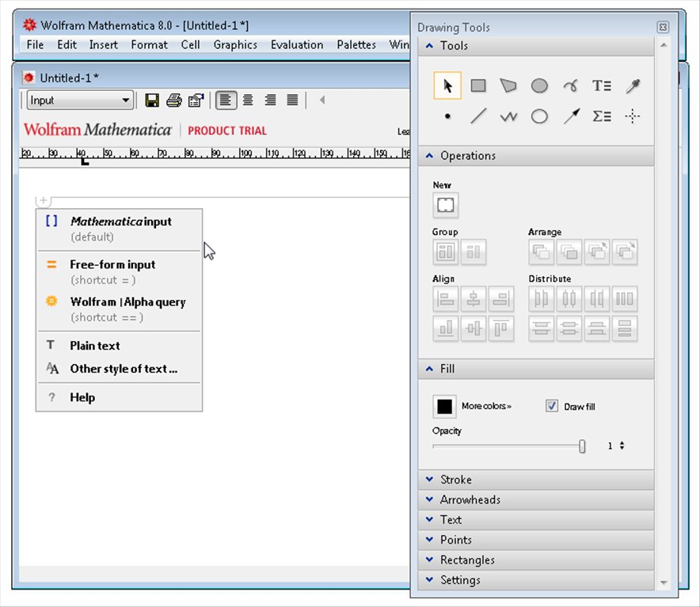Click the Opacity slider handle

582,446
